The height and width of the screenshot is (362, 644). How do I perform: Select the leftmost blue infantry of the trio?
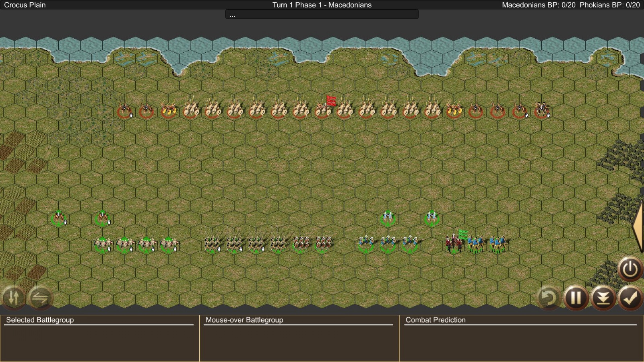point(366,244)
